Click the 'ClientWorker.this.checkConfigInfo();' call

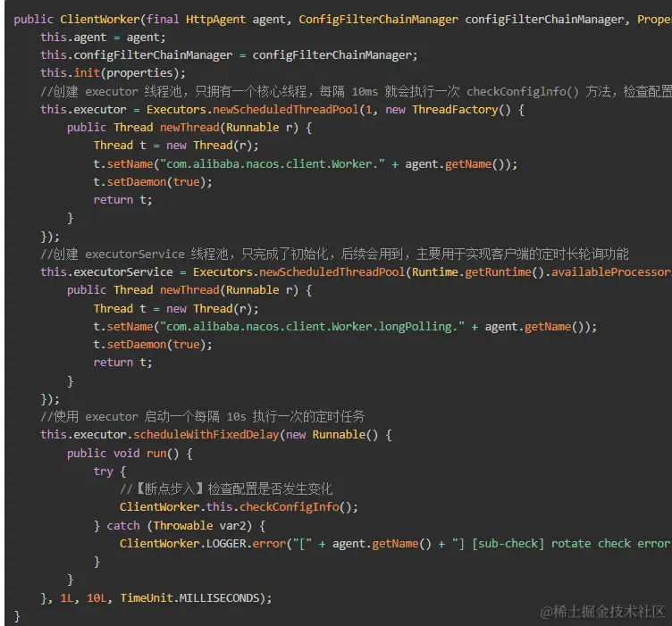pyautogui.click(x=239, y=507)
